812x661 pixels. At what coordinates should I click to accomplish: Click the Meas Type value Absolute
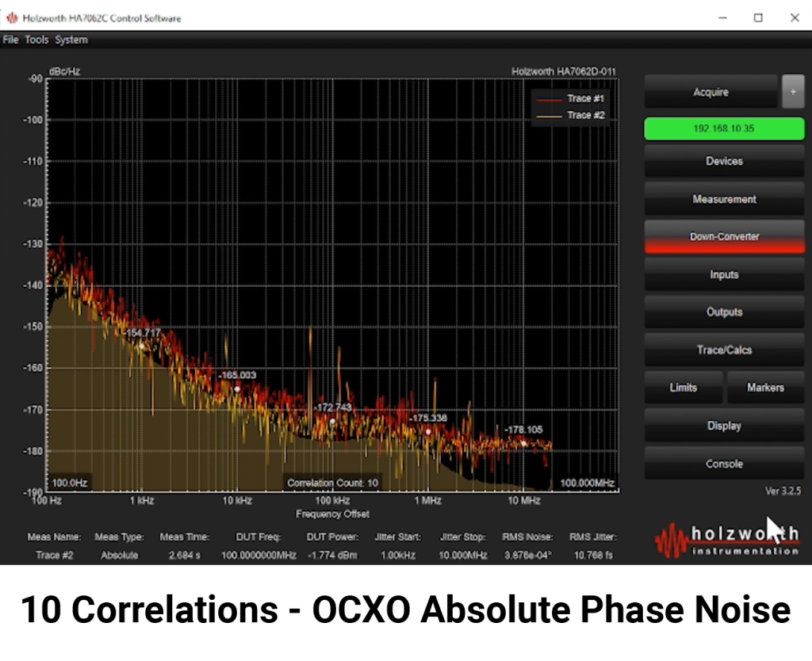tap(119, 556)
